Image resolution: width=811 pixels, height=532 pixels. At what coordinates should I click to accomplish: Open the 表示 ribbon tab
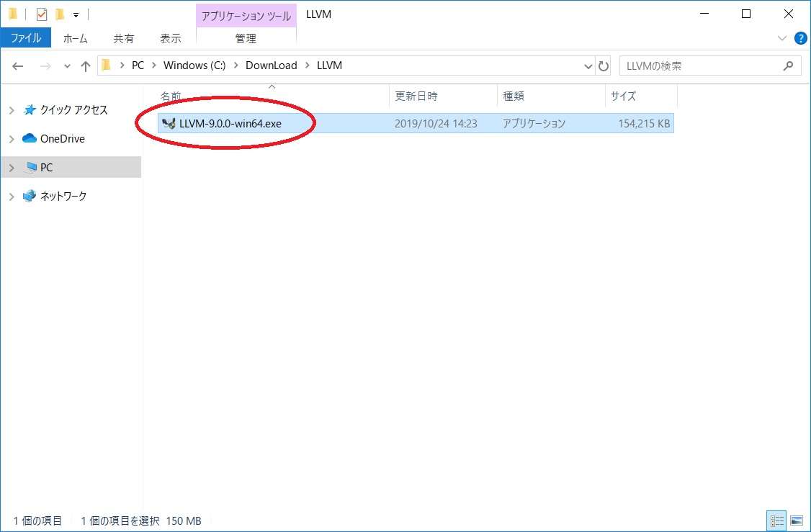170,38
